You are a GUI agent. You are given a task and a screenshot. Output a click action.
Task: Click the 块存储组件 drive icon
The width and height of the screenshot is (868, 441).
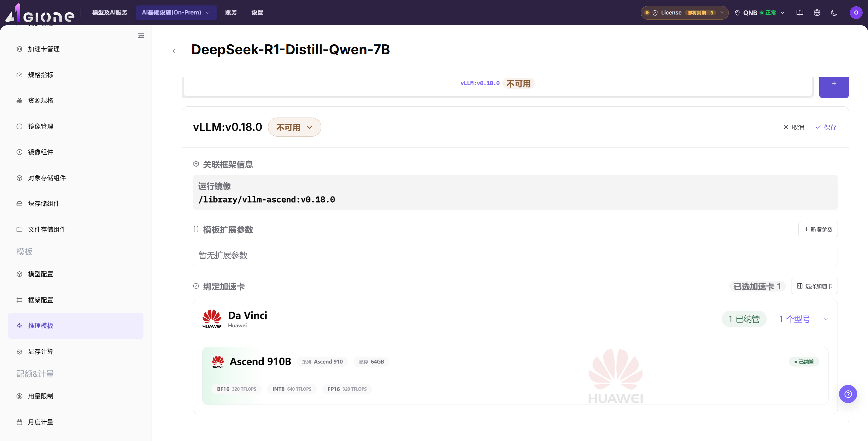(20, 203)
